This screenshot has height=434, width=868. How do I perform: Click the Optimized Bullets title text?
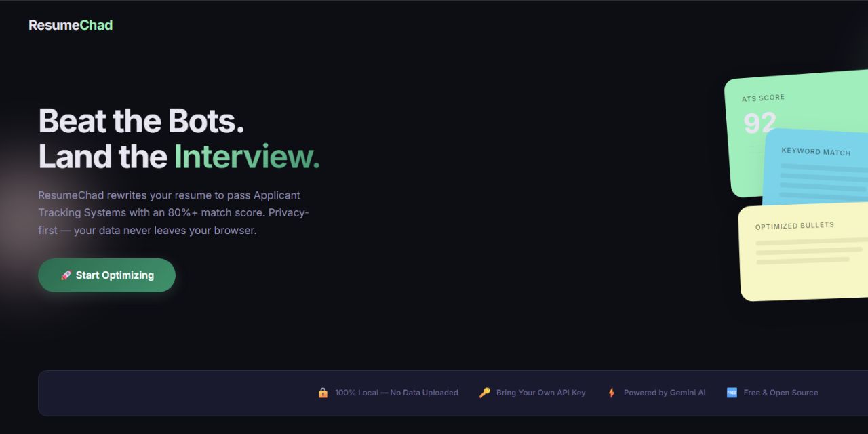tap(795, 226)
